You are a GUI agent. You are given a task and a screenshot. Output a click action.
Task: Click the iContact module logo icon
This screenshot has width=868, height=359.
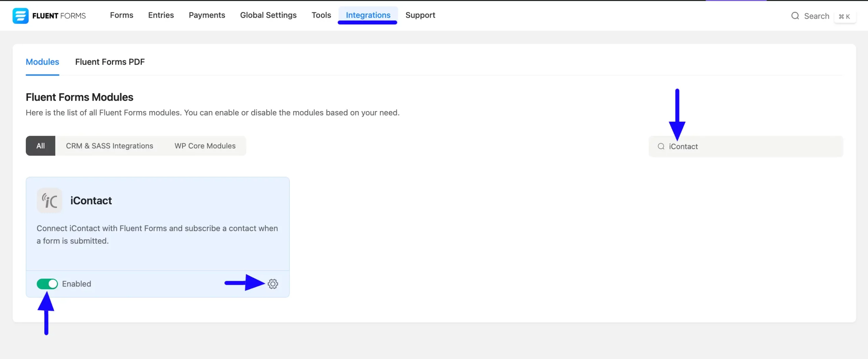50,200
